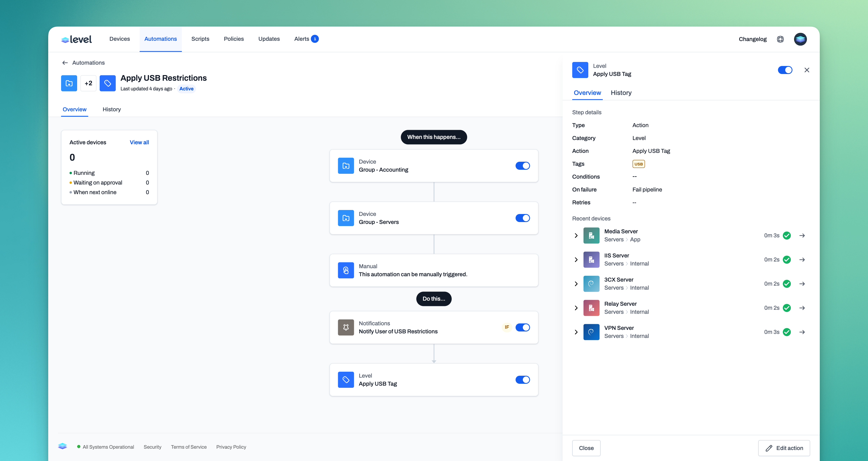The width and height of the screenshot is (868, 461).
Task: Click the Group - Accounting device icon
Action: tap(346, 165)
